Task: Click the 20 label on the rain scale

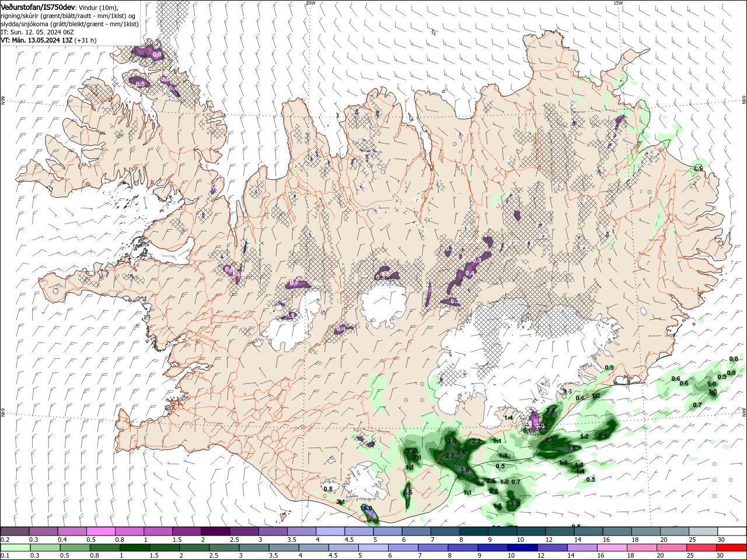Action: click(660, 555)
